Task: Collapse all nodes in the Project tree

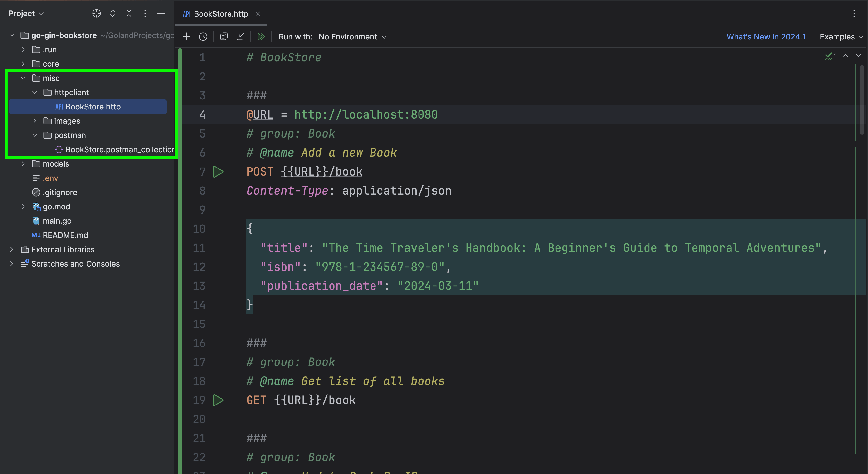Action: pos(129,14)
